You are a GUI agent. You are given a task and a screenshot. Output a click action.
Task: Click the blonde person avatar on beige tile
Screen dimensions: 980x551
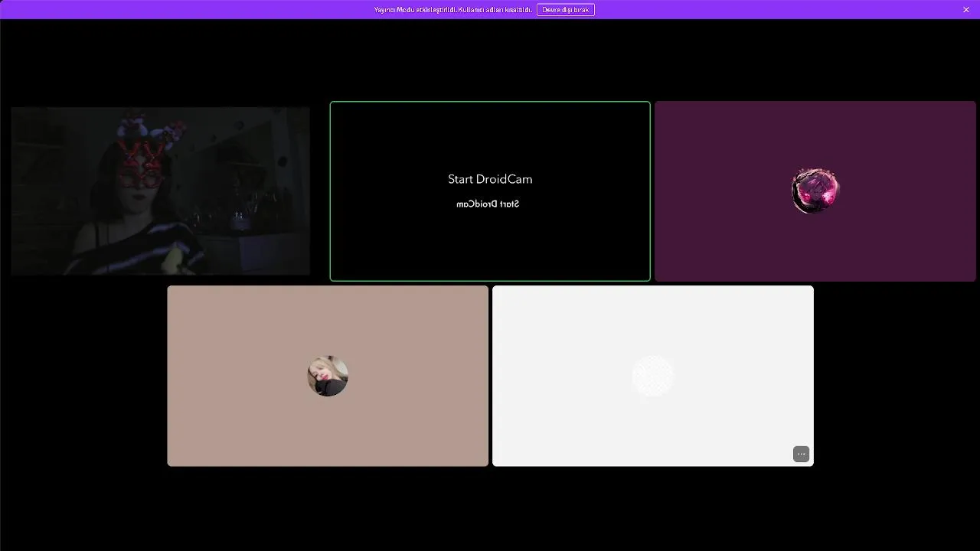[x=328, y=376]
